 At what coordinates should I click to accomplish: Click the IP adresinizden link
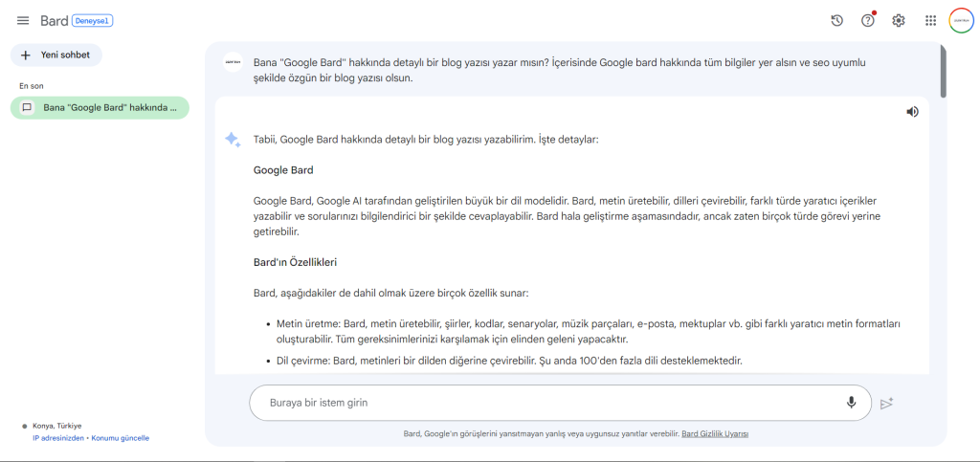(58, 438)
